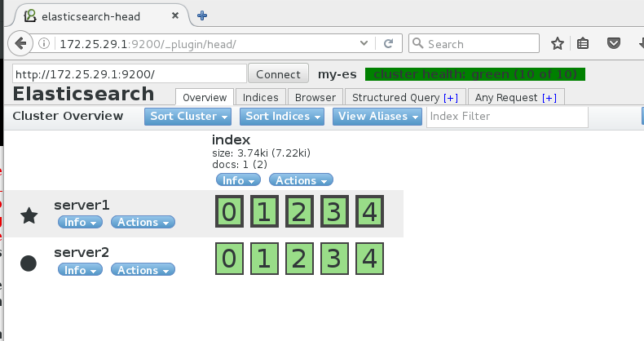The image size is (644, 341).
Task: Switch to the Indices tab
Action: [260, 97]
